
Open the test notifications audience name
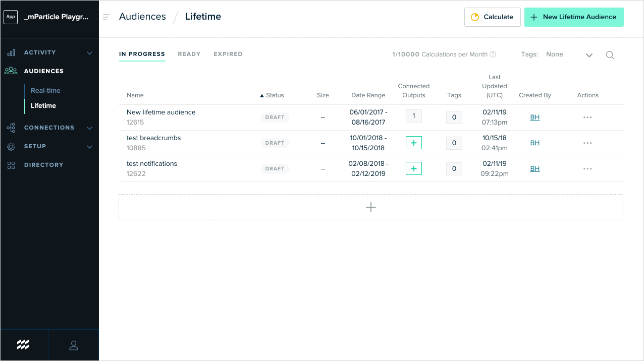pyautogui.click(x=152, y=164)
